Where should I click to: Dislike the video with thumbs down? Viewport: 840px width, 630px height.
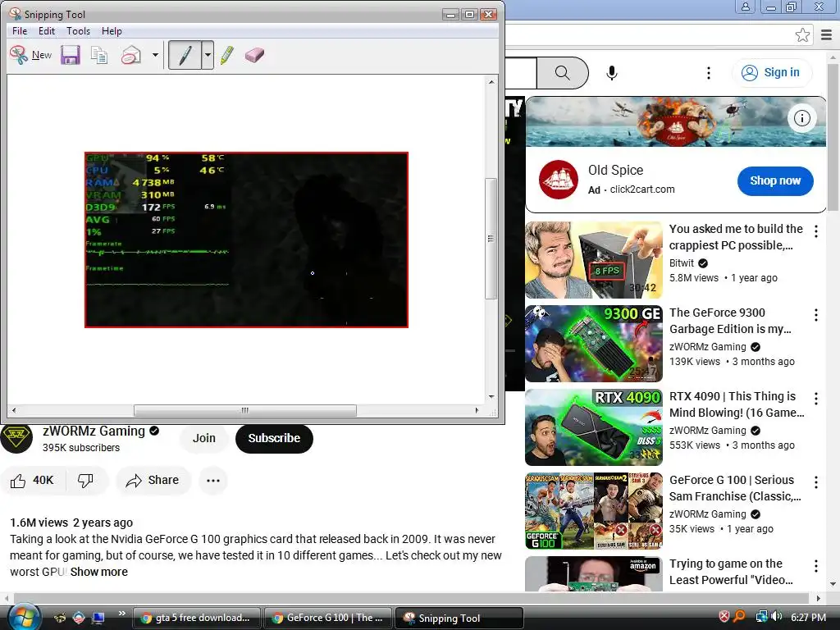(85, 481)
